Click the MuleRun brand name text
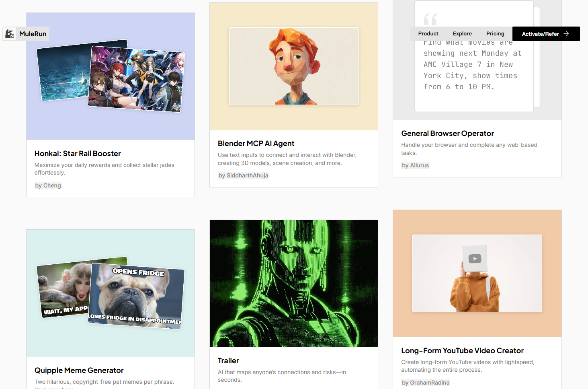The width and height of the screenshot is (588, 389). point(33,34)
